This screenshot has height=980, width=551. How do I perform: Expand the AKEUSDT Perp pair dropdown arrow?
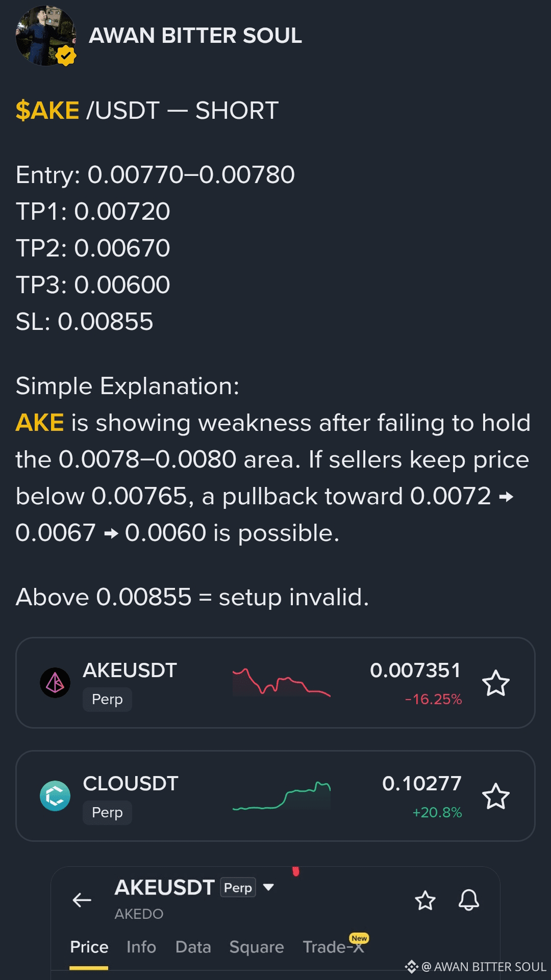point(268,887)
